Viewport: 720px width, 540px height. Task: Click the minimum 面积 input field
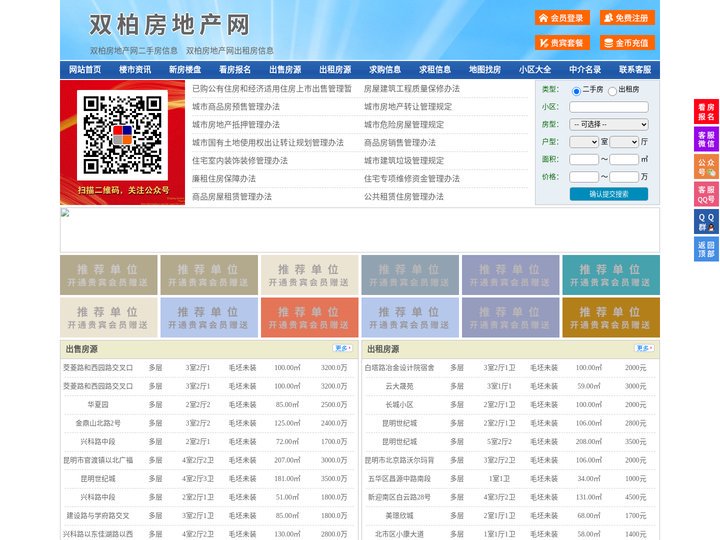tap(584, 159)
